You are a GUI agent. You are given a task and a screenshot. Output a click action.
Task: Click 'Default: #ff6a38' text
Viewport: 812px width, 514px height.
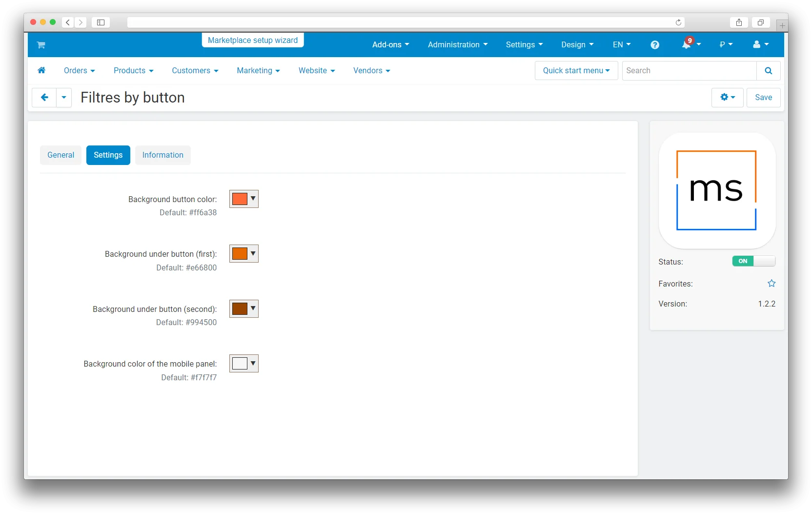(188, 213)
